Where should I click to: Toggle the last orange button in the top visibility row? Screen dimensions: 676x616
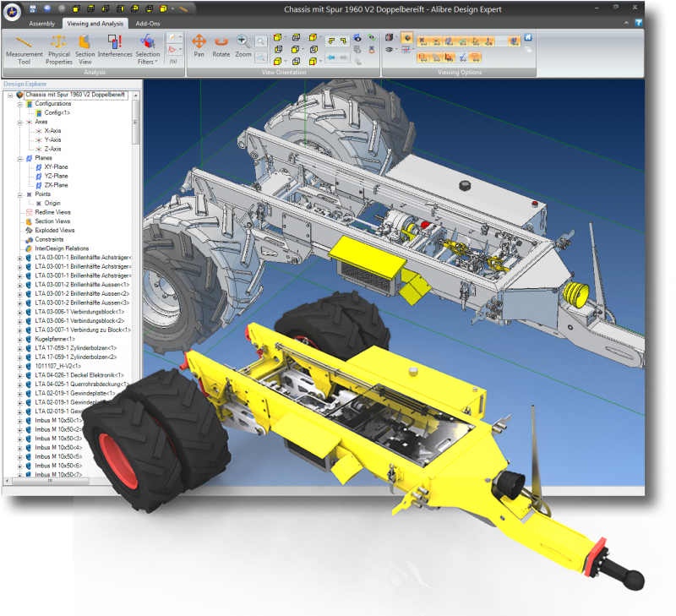[x=514, y=41]
